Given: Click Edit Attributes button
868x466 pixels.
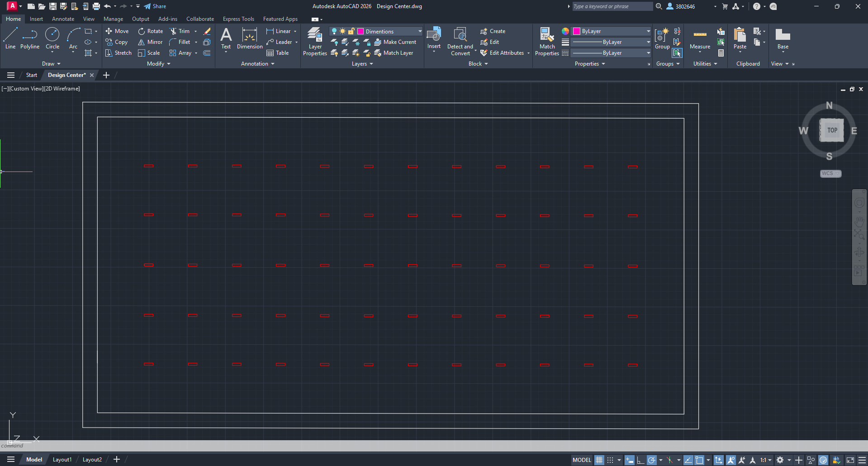Looking at the screenshot, I should 502,53.
